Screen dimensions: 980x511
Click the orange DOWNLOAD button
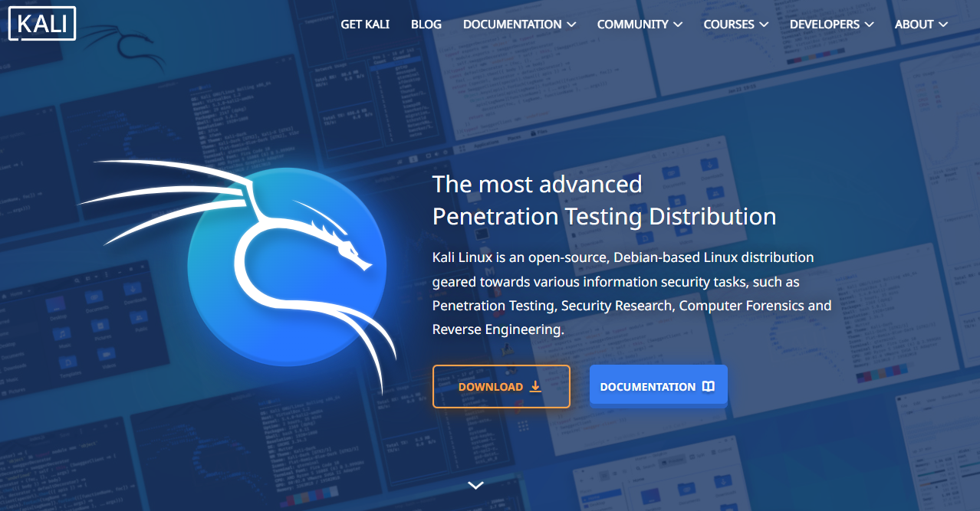coord(502,386)
